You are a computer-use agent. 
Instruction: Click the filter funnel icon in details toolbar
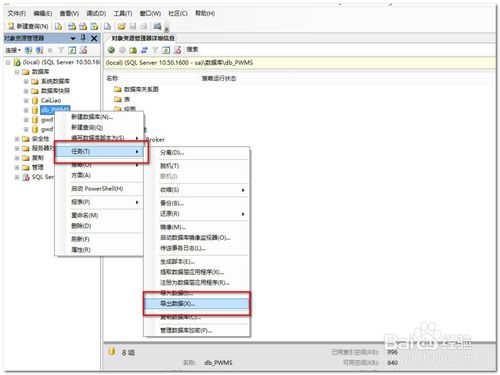(x=155, y=50)
